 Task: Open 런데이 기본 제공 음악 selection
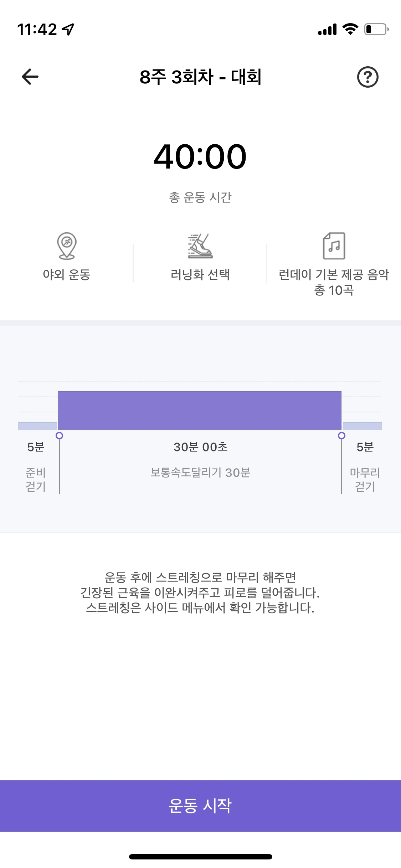click(334, 275)
